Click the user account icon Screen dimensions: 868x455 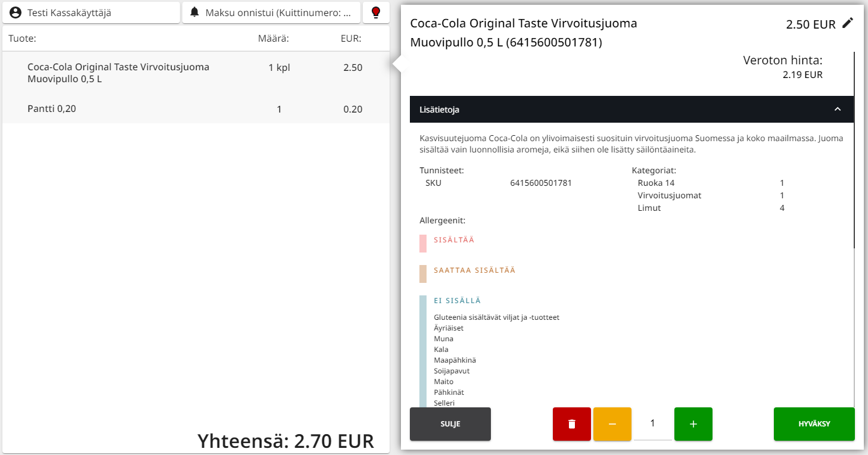15,13
